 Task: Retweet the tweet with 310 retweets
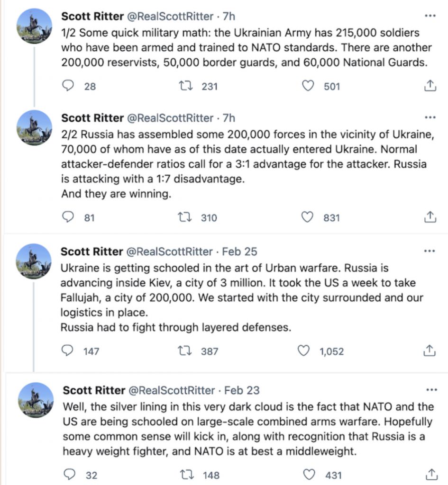[x=185, y=217]
